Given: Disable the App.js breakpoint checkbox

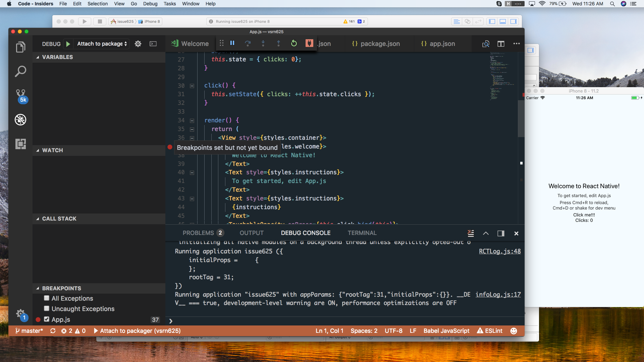Looking at the screenshot, I should [47, 319].
